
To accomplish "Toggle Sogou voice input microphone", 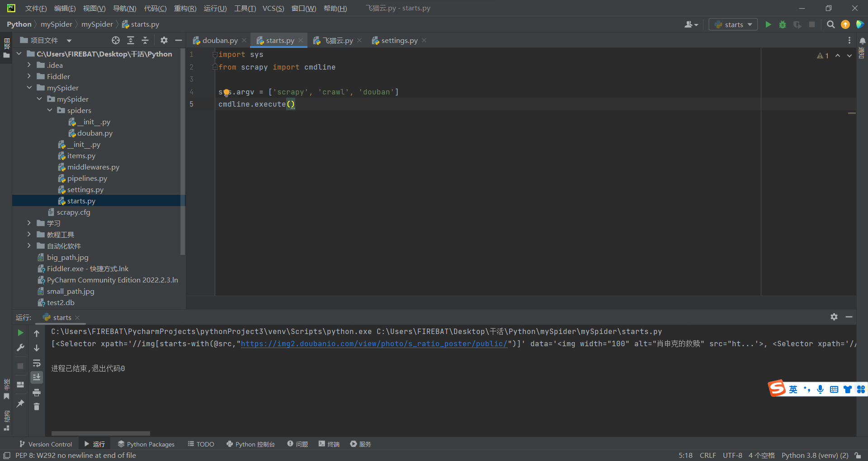I will click(x=820, y=389).
